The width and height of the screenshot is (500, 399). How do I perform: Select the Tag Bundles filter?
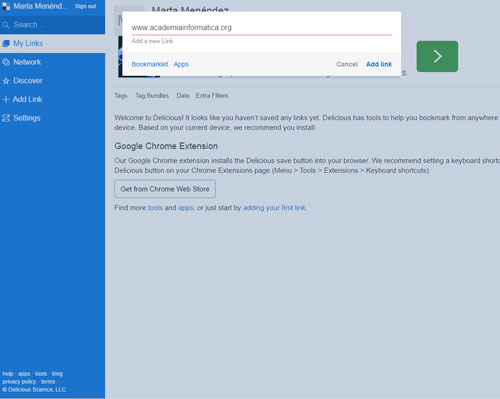(152, 96)
